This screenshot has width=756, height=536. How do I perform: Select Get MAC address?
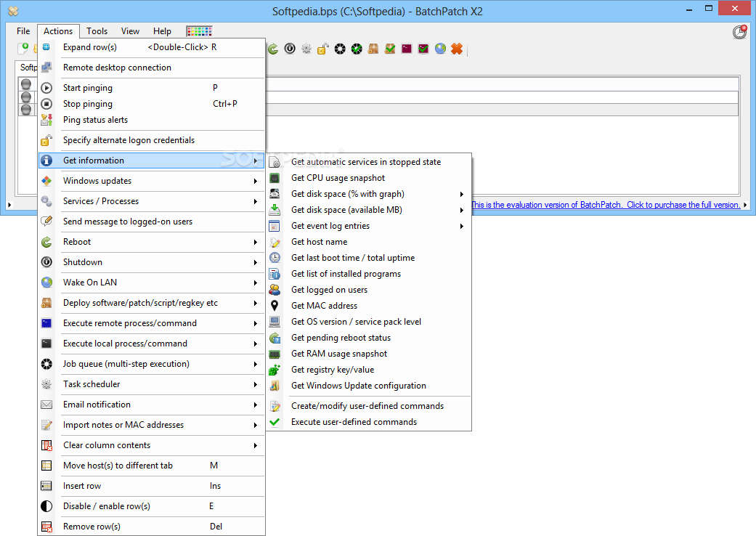pyautogui.click(x=369, y=306)
